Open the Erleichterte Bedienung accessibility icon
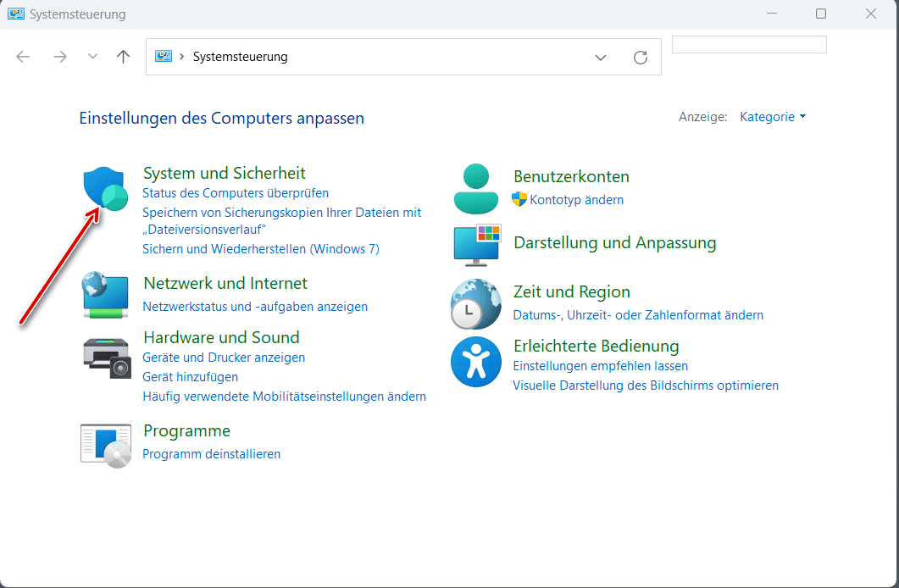Image resolution: width=899 pixels, height=588 pixels. click(475, 363)
